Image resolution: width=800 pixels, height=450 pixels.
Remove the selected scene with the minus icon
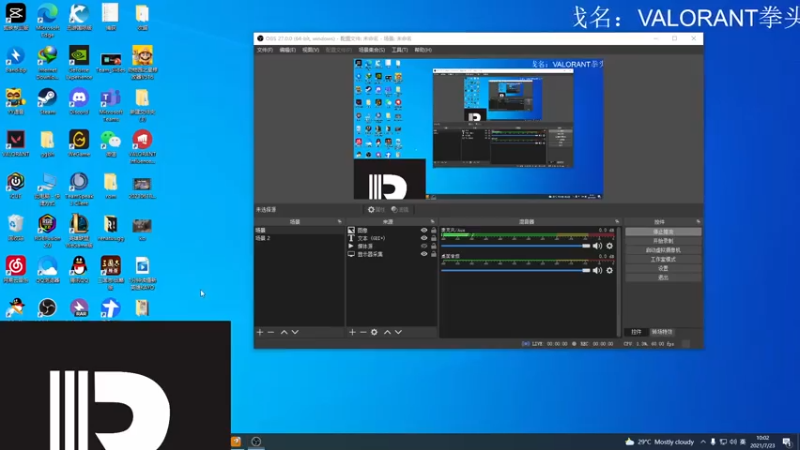click(x=271, y=332)
